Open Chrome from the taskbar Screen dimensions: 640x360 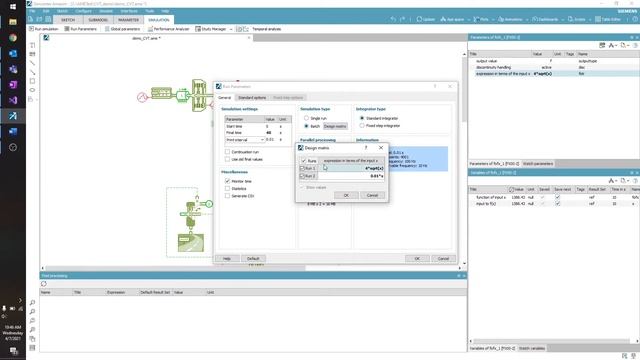pos(13,38)
